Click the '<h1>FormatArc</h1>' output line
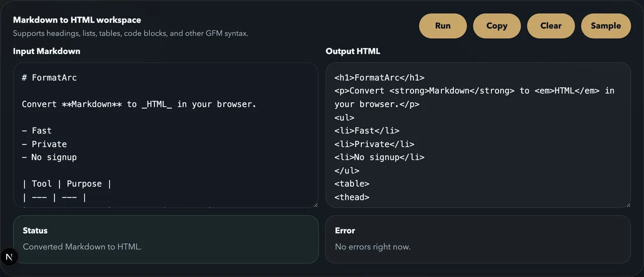644x277 pixels. 379,78
